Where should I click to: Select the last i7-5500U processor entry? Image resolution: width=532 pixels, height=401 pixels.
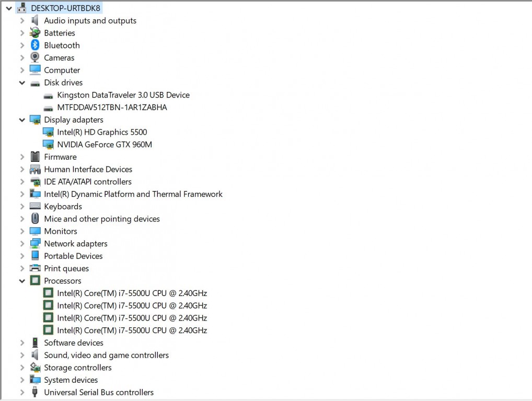(132, 331)
